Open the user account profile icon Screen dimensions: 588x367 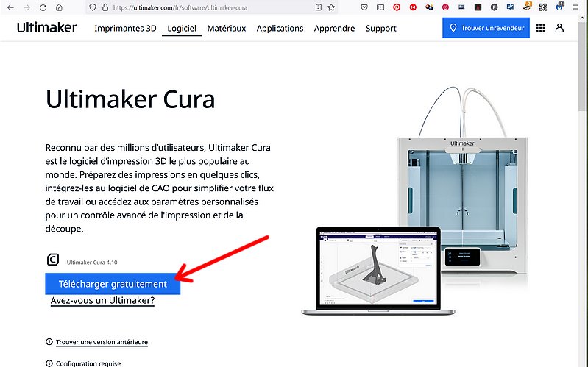pos(559,28)
